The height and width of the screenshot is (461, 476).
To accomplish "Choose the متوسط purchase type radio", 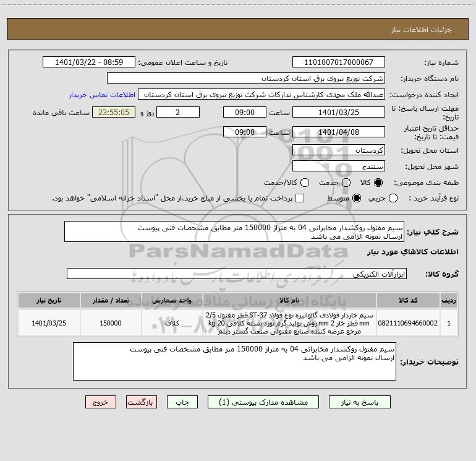I will pos(357,198).
